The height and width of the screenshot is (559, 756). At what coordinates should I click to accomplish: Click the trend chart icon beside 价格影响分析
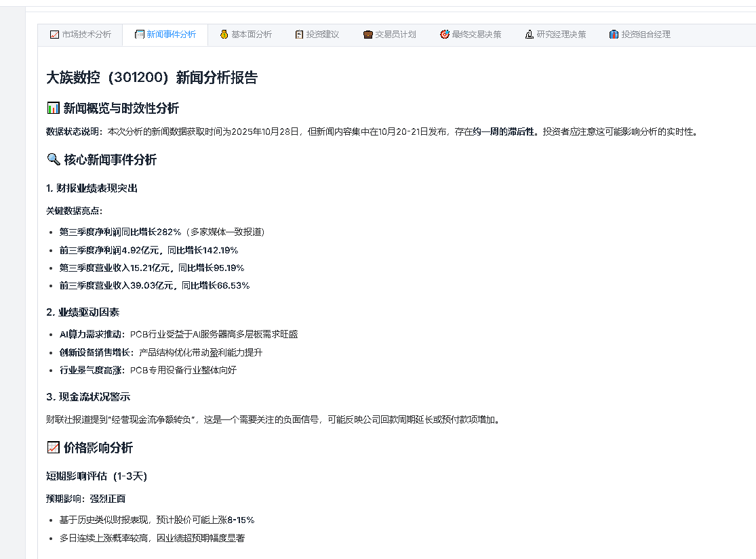pyautogui.click(x=53, y=447)
